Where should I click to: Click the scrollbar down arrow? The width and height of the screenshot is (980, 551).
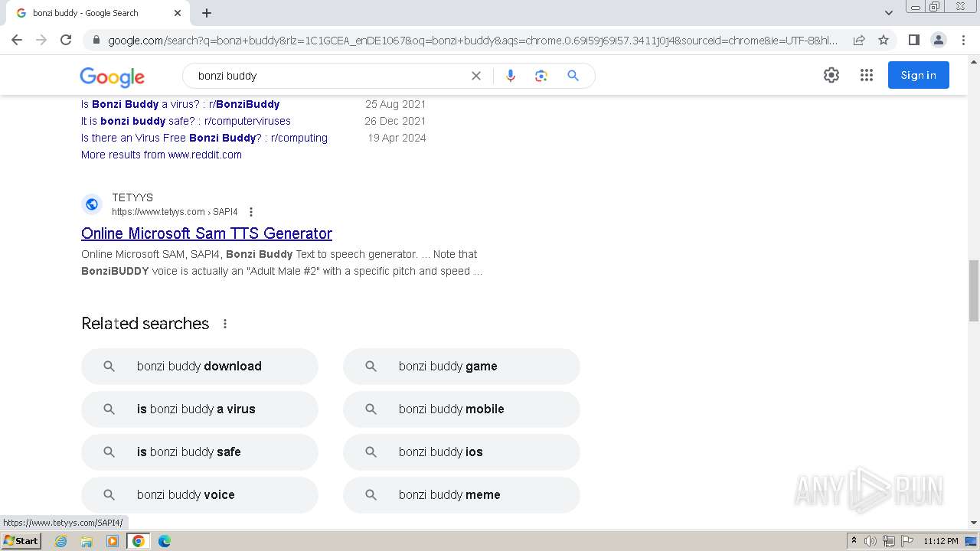[x=974, y=523]
